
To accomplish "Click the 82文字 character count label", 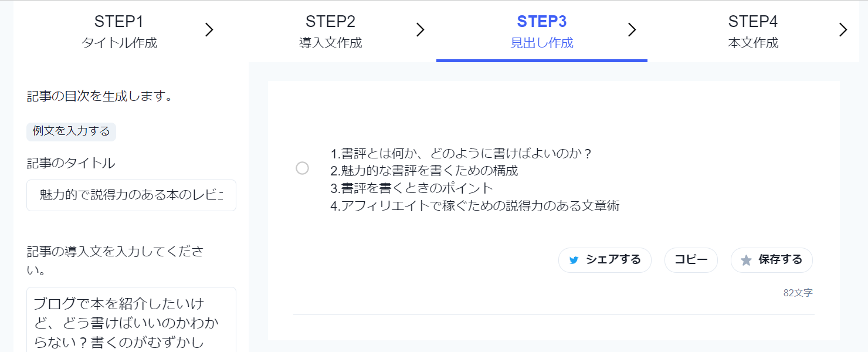I will tap(798, 293).
